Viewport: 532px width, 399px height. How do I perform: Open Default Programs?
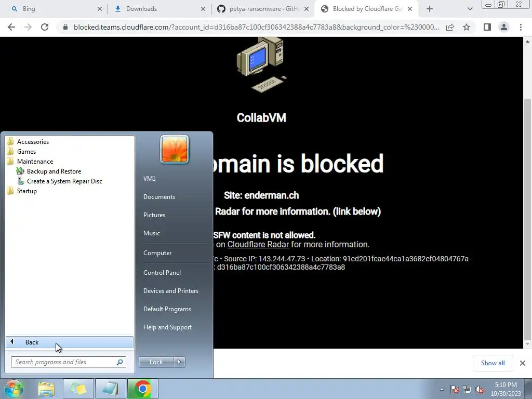click(x=167, y=309)
